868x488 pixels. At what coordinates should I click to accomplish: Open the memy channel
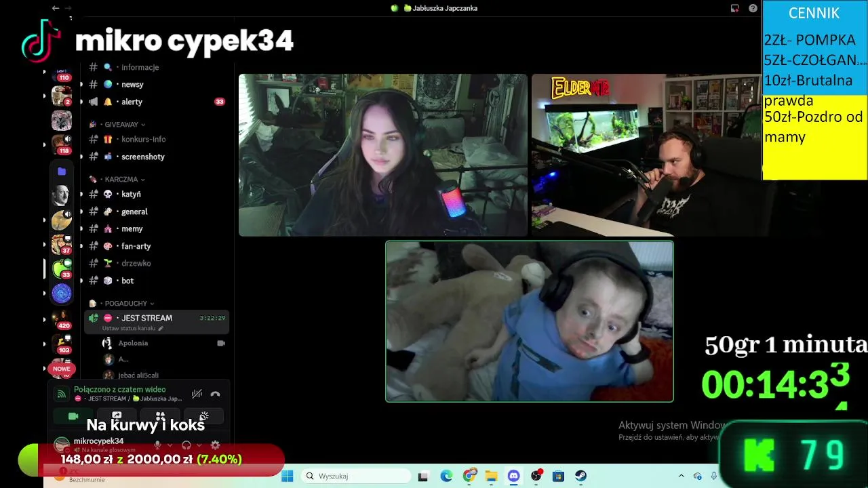click(157, 229)
